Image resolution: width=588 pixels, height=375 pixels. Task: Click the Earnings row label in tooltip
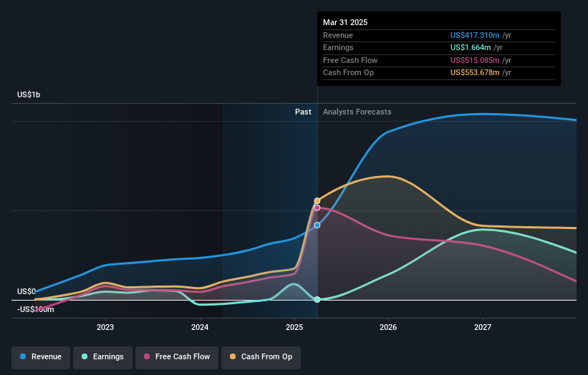[338, 47]
